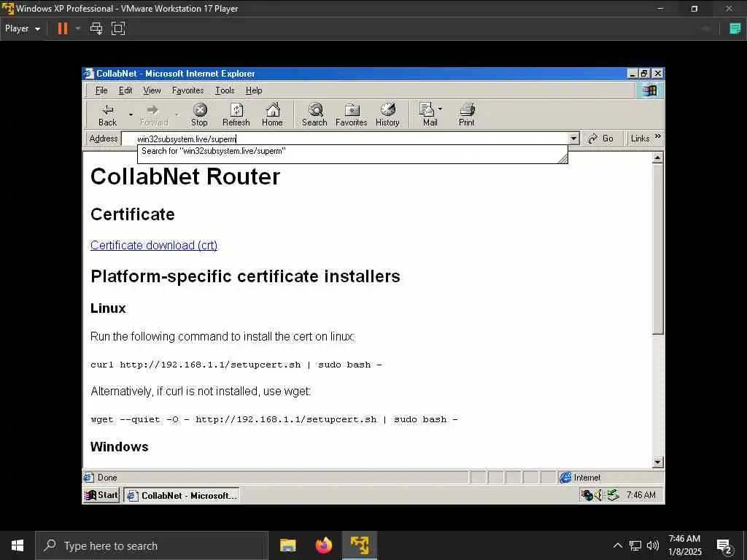
Task: Open the Certificate download (crt) link
Action: pos(154,245)
